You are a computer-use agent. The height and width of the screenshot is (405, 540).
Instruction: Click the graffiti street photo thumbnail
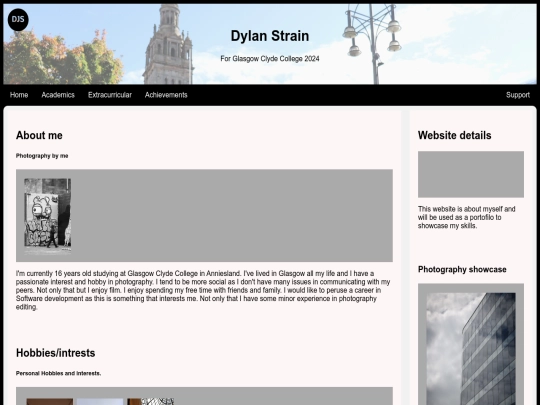click(x=48, y=216)
